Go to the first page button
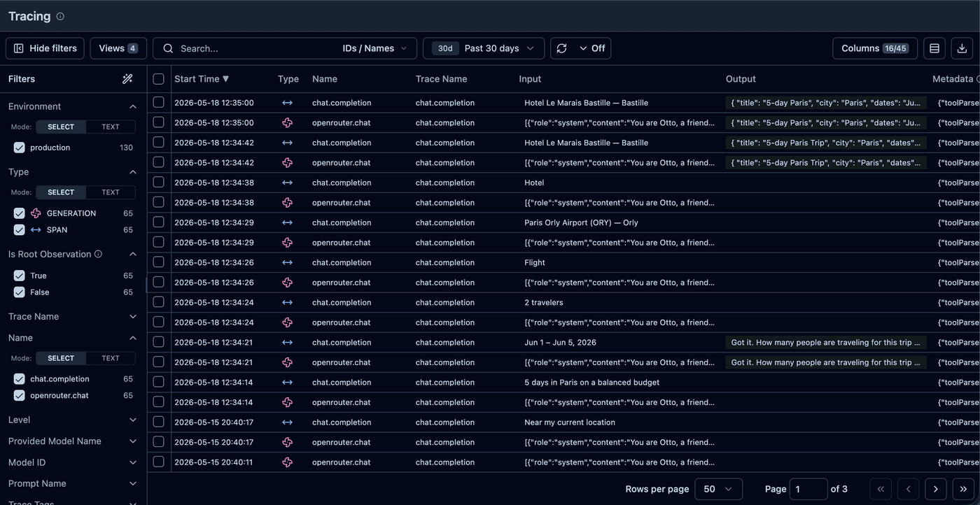 click(x=881, y=489)
